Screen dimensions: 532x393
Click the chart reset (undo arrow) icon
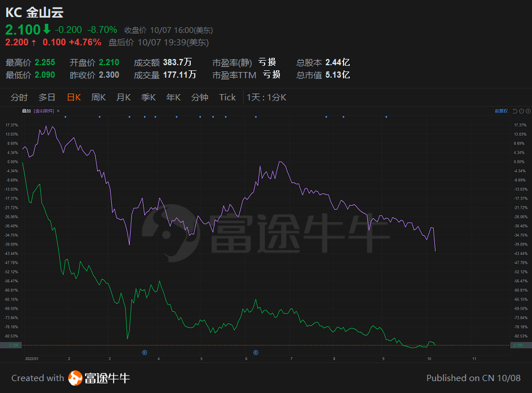pos(515,111)
